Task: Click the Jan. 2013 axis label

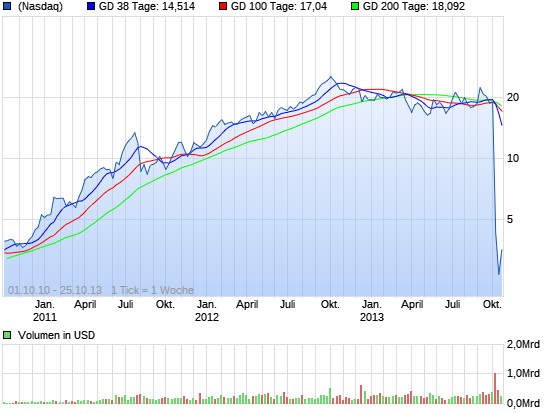Action: (x=372, y=311)
